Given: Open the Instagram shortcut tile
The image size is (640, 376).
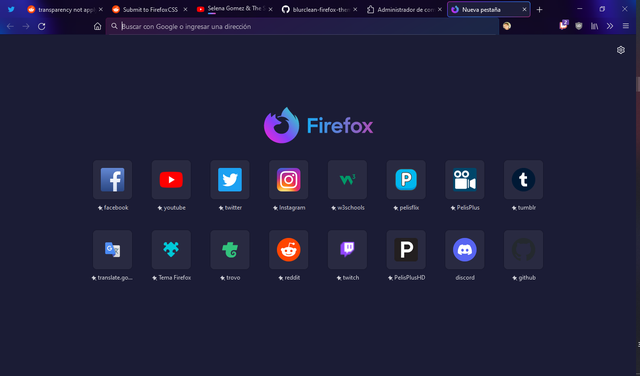Looking at the screenshot, I should (289, 186).
